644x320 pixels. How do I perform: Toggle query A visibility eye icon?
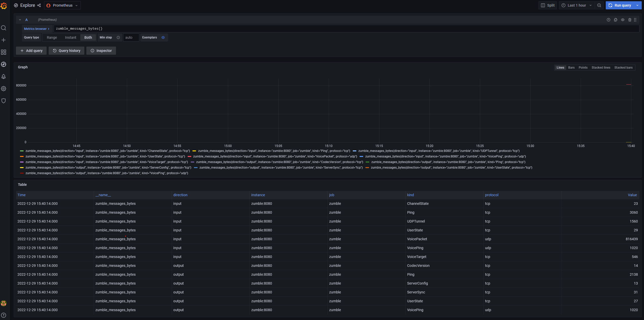[623, 20]
